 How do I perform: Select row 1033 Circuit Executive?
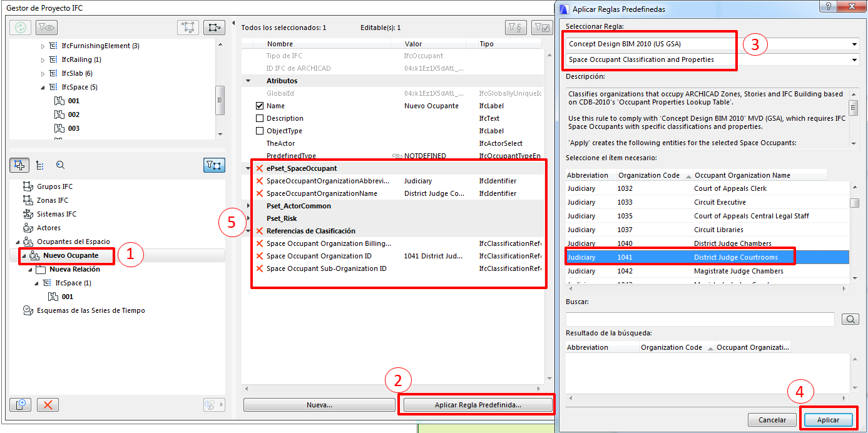point(707,202)
